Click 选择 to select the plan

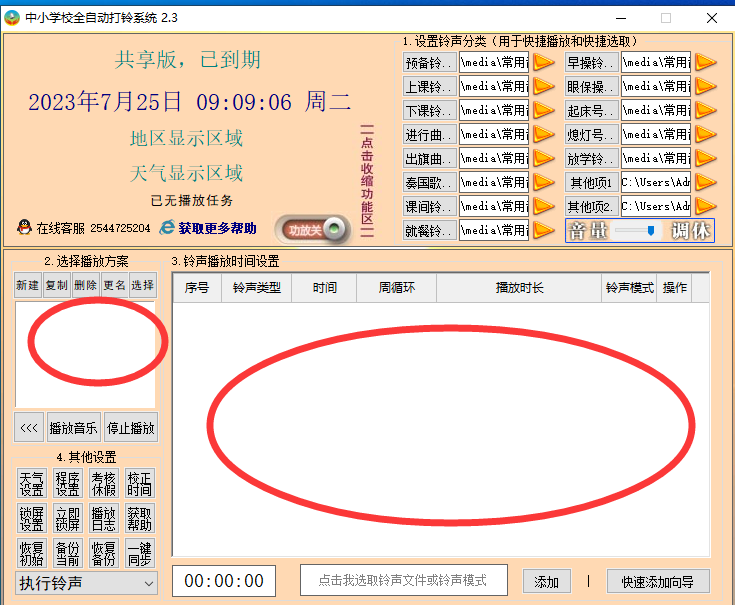tap(143, 285)
